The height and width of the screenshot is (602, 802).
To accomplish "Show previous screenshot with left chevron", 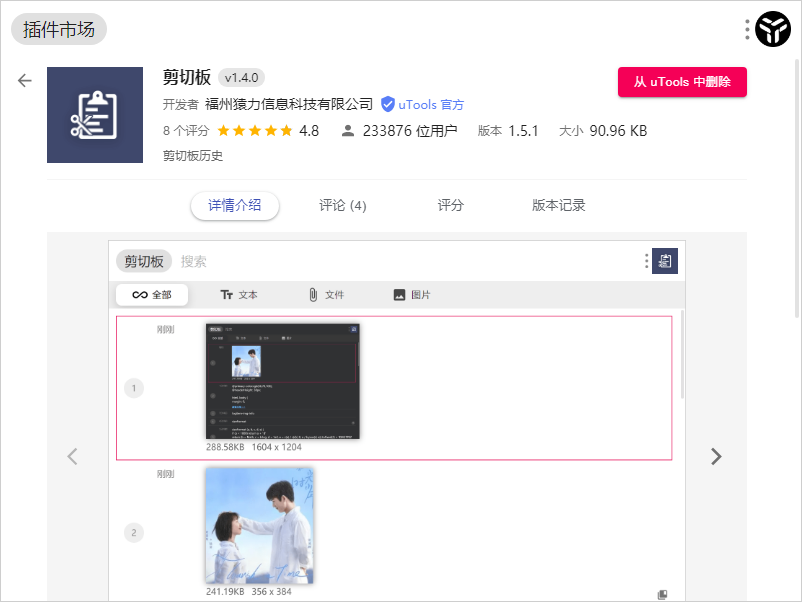I will point(72,456).
